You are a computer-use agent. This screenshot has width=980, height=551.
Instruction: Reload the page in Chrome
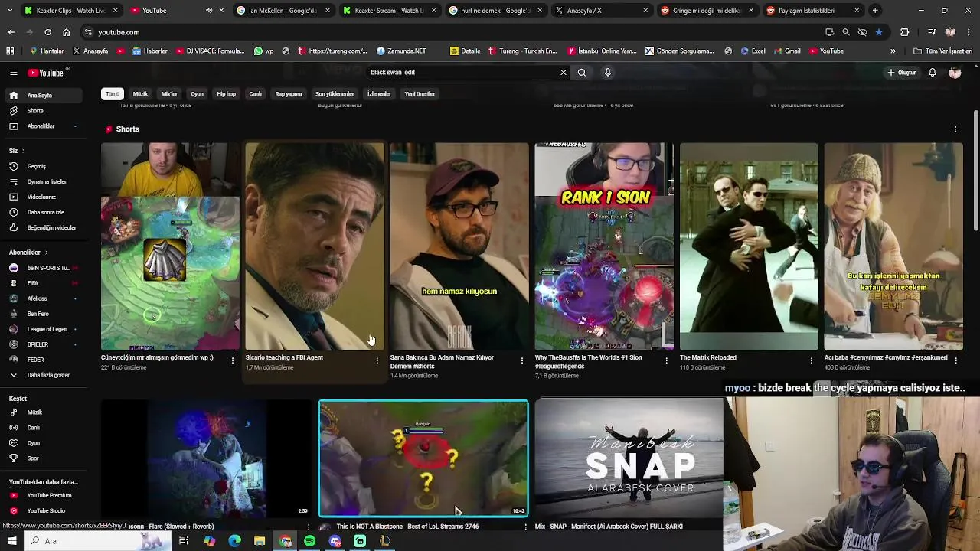(47, 32)
